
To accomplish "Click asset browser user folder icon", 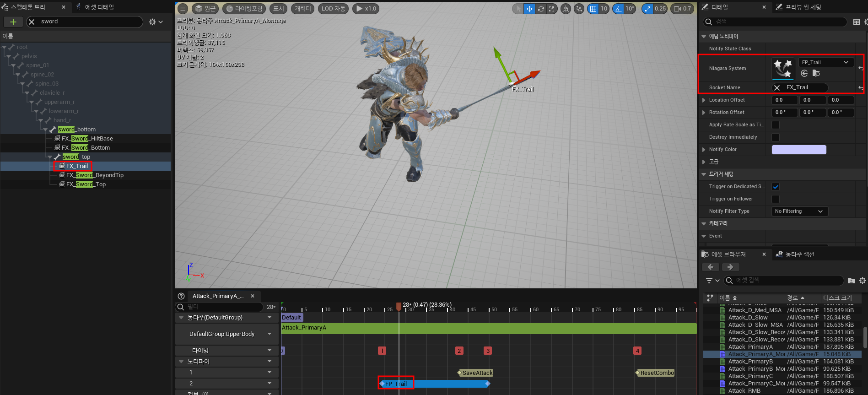I will [851, 281].
